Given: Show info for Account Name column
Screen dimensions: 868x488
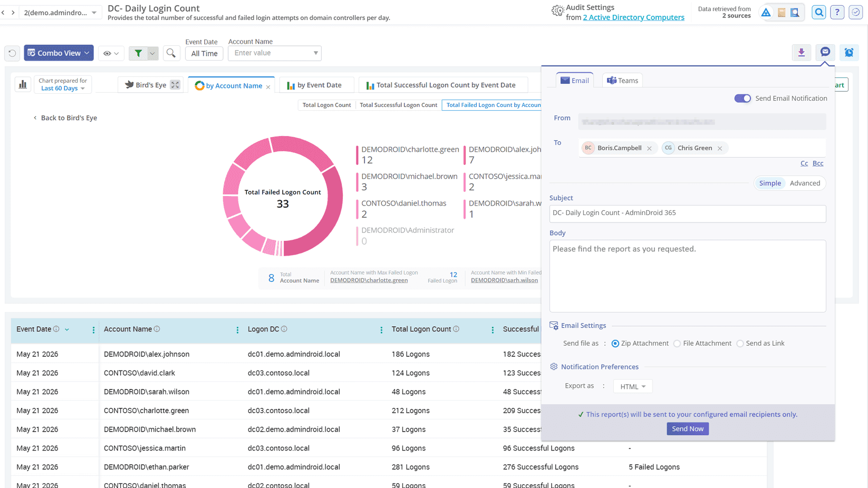Looking at the screenshot, I should 157,329.
